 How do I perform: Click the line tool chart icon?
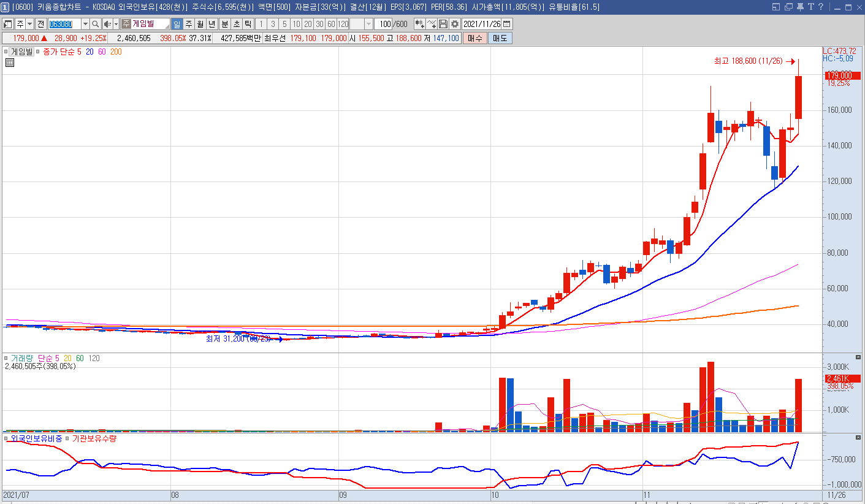point(432,24)
